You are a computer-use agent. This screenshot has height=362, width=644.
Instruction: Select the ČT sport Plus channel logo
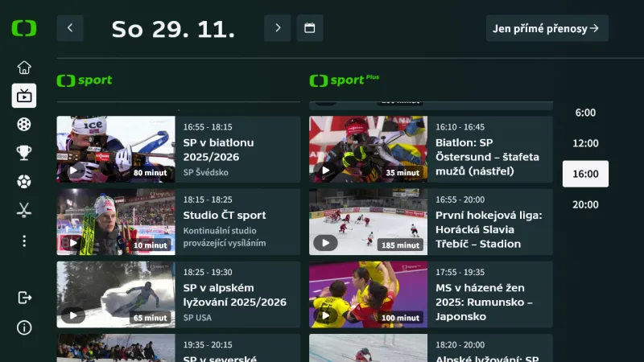(x=345, y=80)
